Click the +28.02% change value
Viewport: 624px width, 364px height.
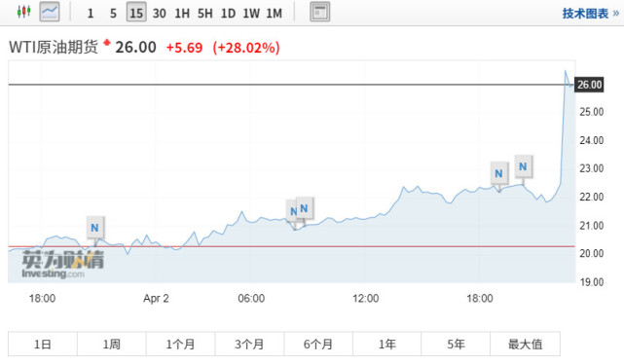(246, 48)
